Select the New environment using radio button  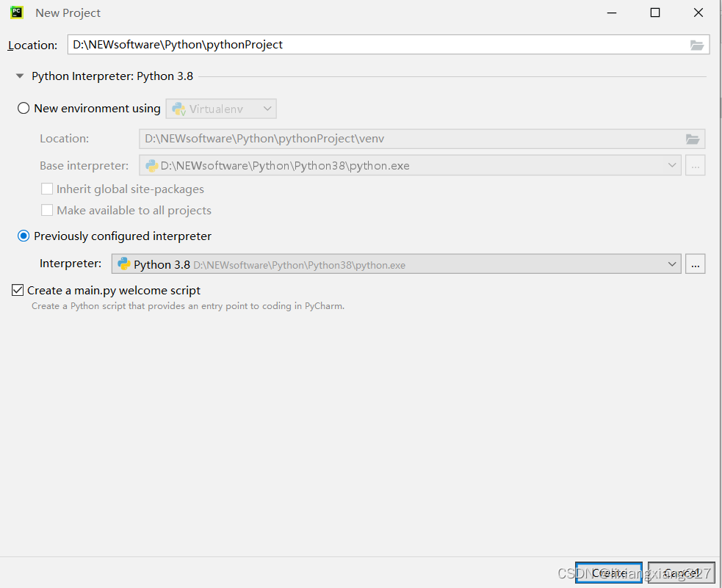[22, 108]
